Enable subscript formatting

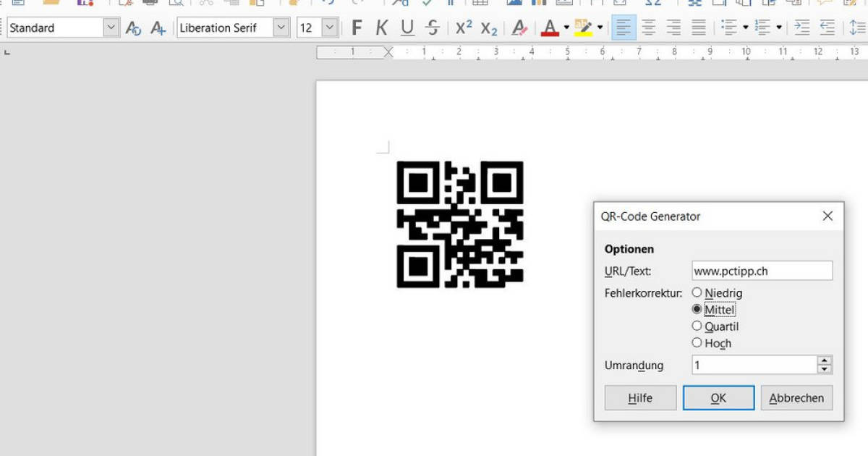pos(488,28)
